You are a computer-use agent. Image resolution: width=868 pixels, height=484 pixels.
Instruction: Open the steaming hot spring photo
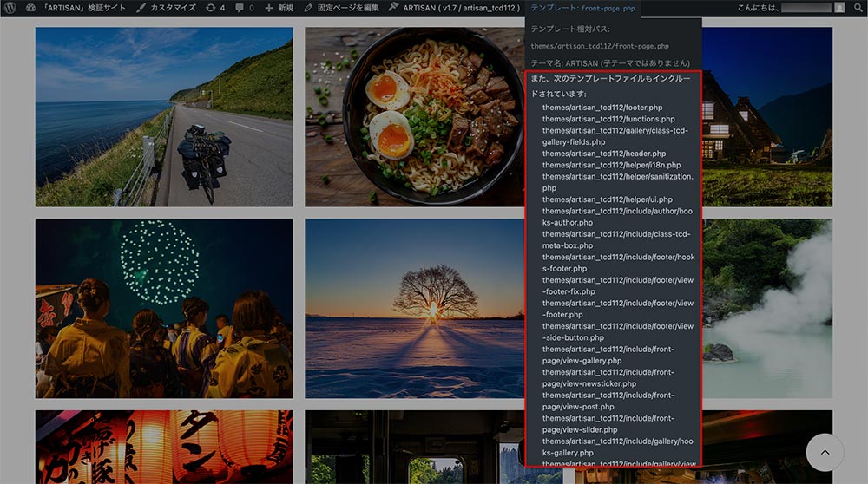pyautogui.click(x=767, y=308)
